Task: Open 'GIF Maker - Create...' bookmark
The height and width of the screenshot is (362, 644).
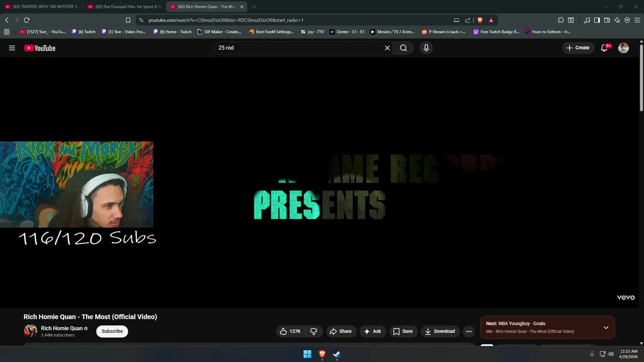Action: [x=219, y=32]
